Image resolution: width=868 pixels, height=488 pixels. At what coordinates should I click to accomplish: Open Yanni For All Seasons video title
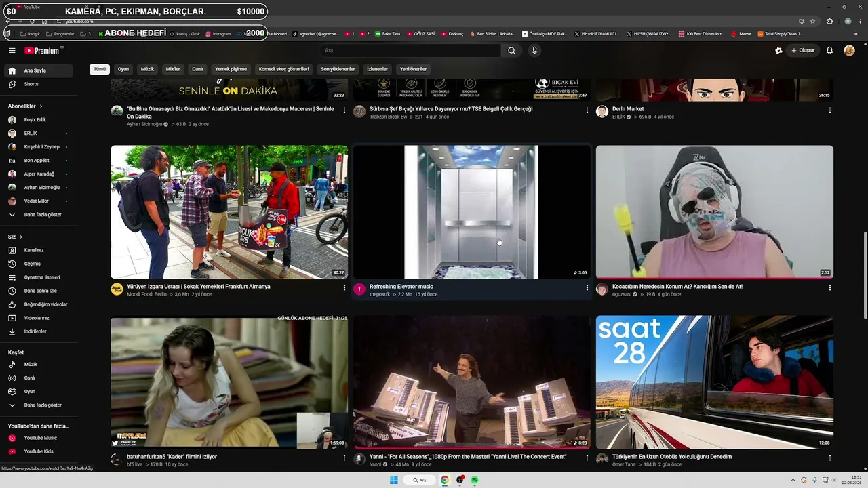coord(468,457)
